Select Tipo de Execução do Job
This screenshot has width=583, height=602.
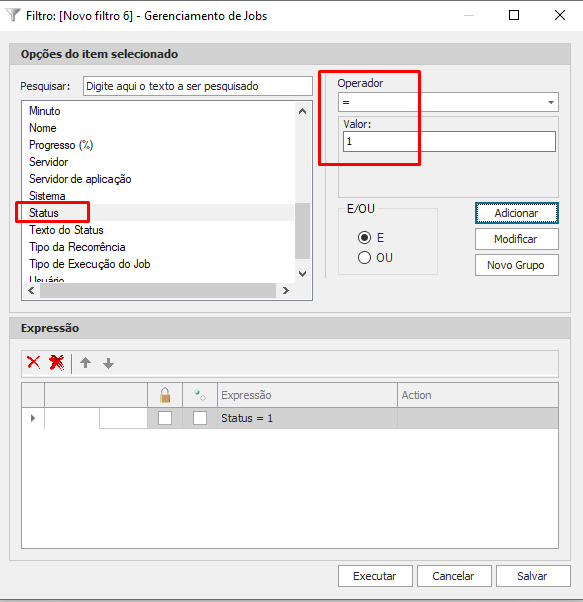pyautogui.click(x=89, y=264)
